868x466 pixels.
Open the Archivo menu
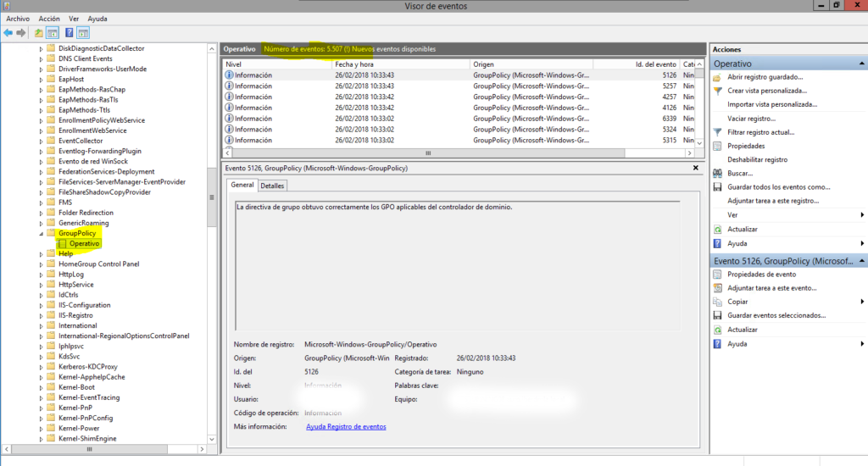tap(18, 19)
